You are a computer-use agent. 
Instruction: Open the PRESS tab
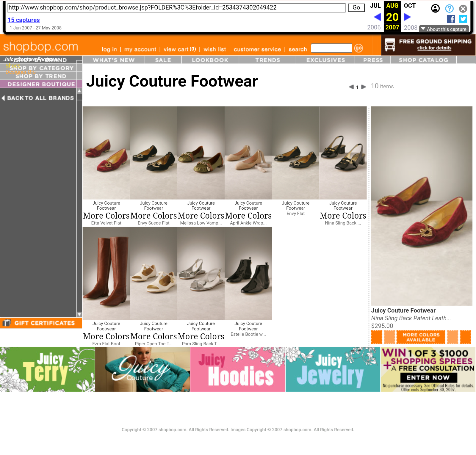pos(373,60)
